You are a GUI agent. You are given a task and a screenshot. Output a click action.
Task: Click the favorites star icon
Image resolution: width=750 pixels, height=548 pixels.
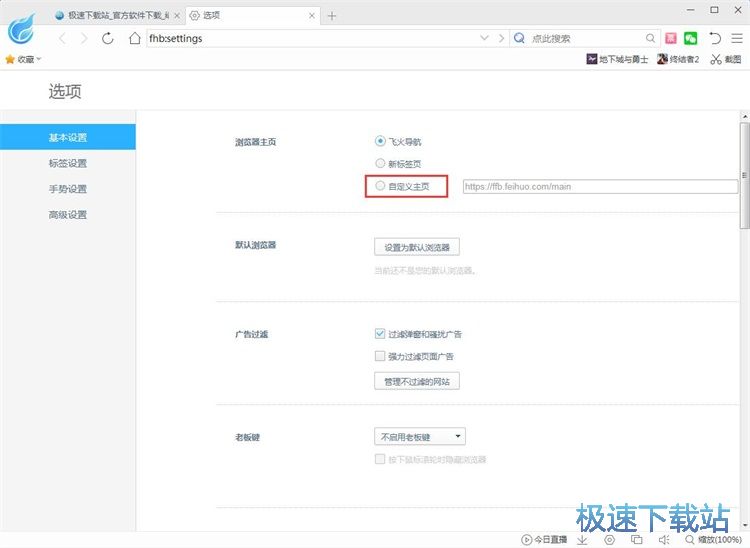pos(10,59)
